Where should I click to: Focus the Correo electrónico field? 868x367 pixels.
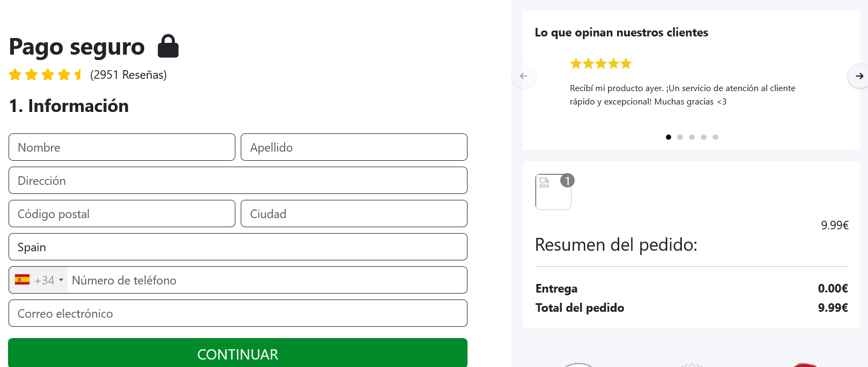[238, 313]
